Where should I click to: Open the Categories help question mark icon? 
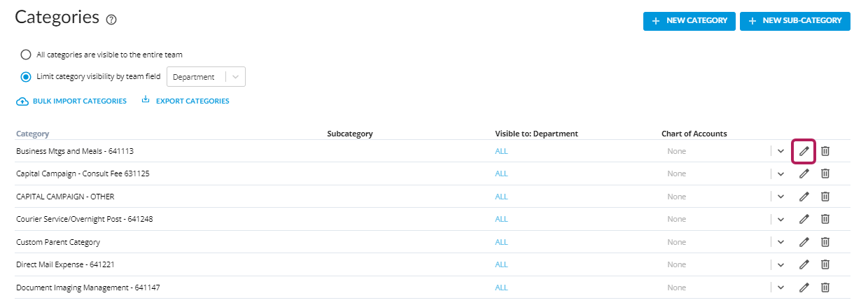click(x=111, y=20)
